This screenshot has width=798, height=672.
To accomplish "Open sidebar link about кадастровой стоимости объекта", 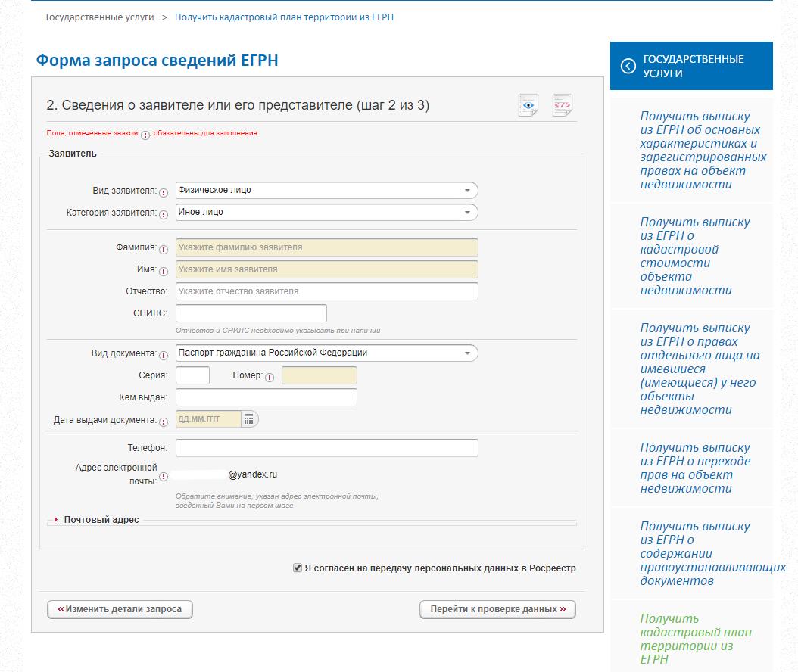I will pos(695,256).
